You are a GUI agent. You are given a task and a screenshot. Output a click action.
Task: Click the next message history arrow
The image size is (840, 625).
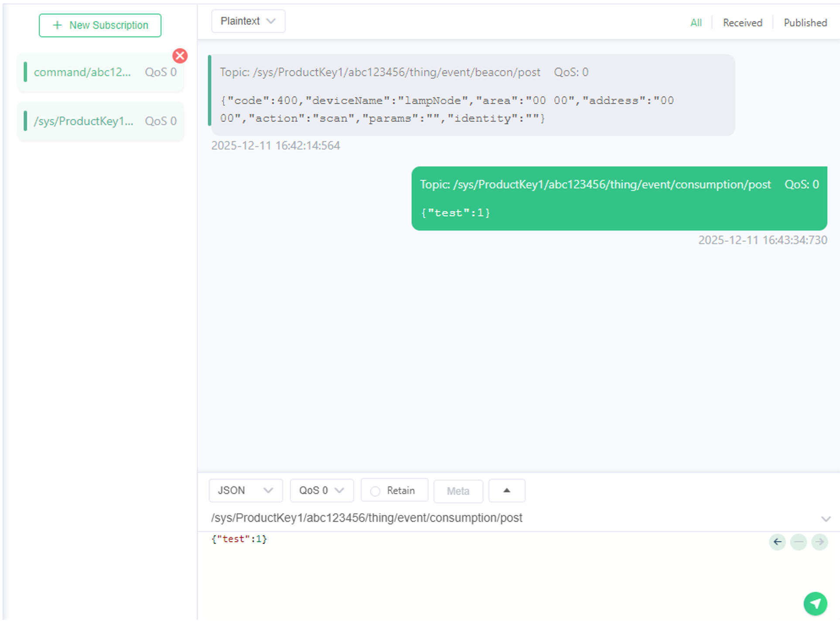(820, 542)
